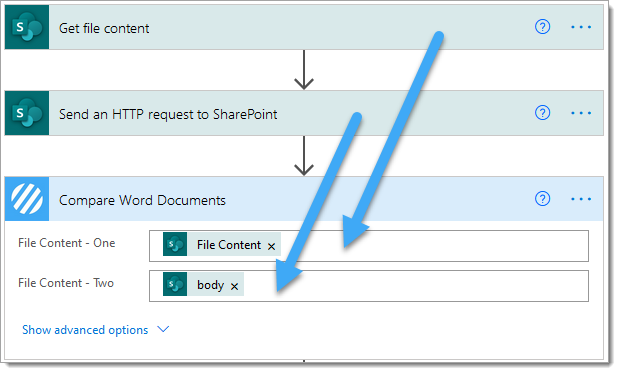This screenshot has width=619, height=373.
Task: Click inside the File Content - One field
Action: pos(369,246)
